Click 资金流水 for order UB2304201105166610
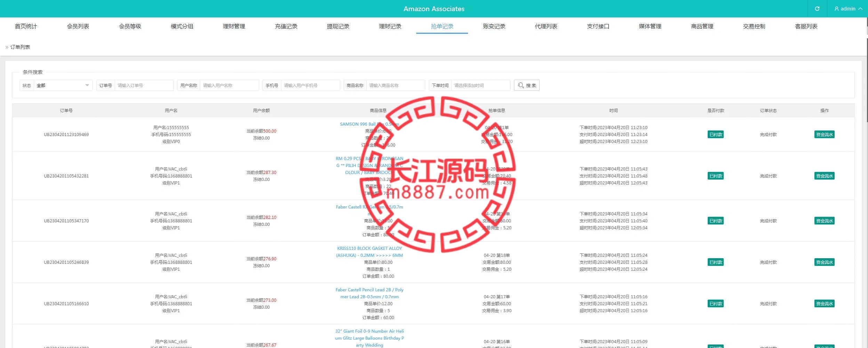Screen dimensions: 868x348 point(824,304)
